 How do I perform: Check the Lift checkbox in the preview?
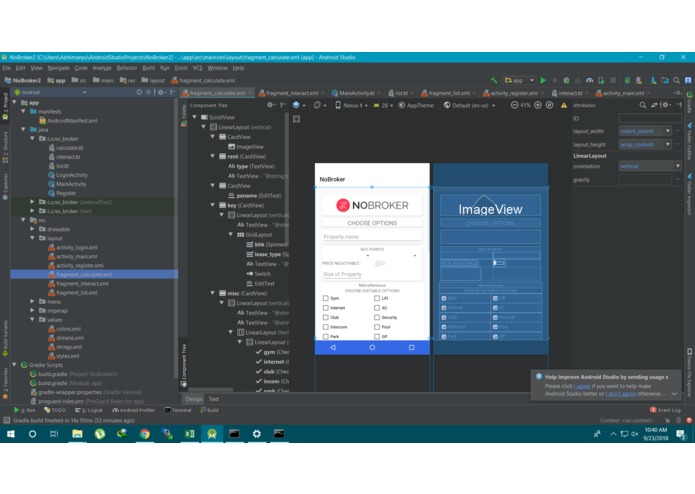[377, 298]
